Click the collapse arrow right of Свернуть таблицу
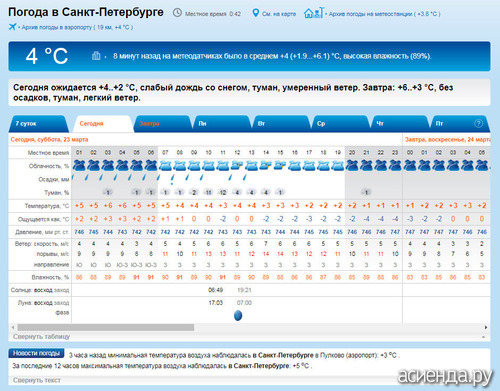Viewport: 500px width, 391px height. (483, 337)
